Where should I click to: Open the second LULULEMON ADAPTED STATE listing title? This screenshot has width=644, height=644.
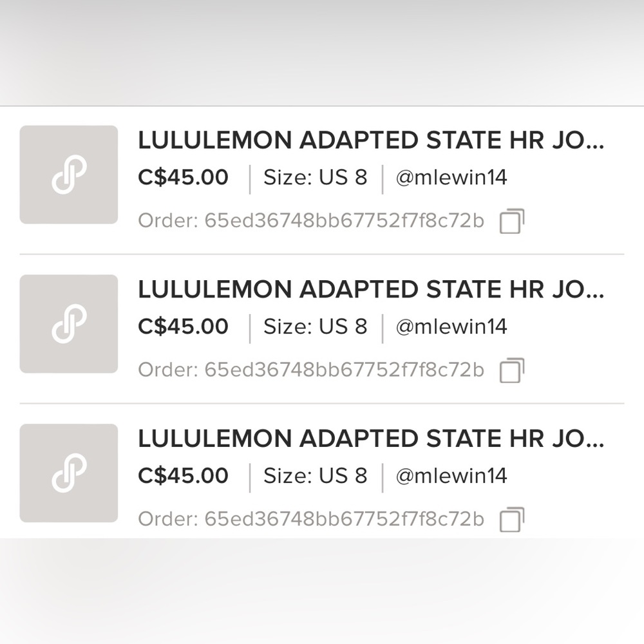tap(371, 290)
